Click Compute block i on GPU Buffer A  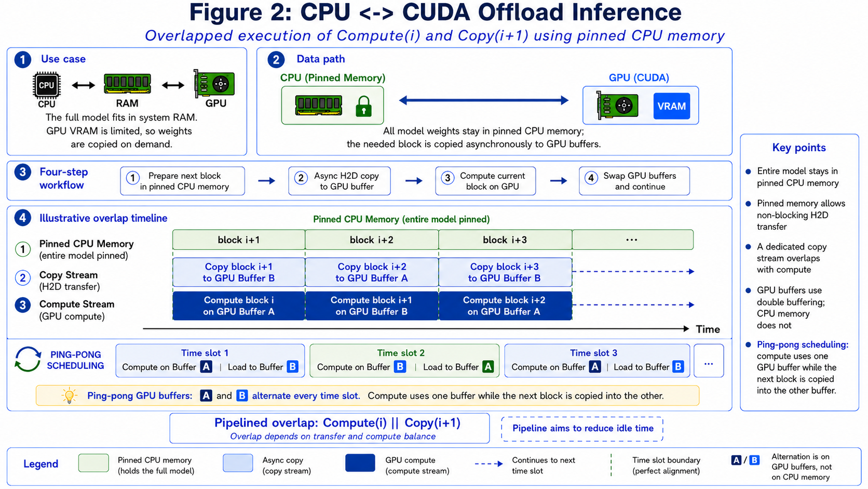tap(239, 306)
